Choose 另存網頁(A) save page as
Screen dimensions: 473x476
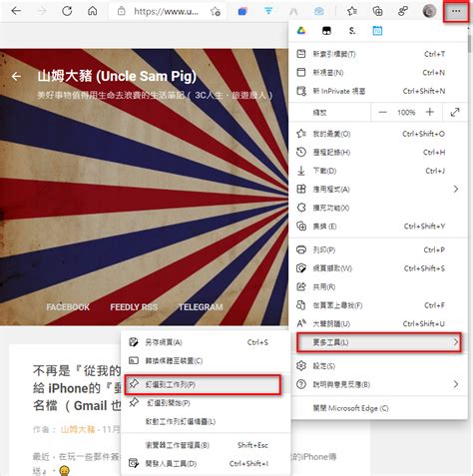tap(206, 342)
